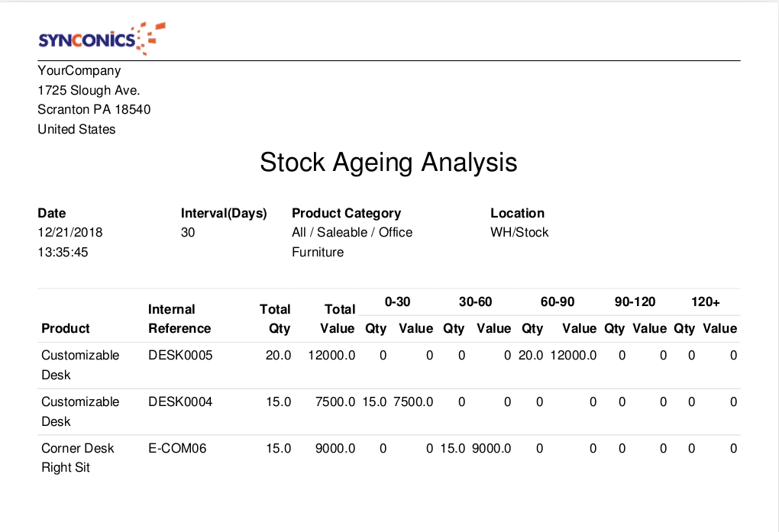This screenshot has height=532, width=779.
Task: Select the YourCompany name text
Action: coord(79,71)
